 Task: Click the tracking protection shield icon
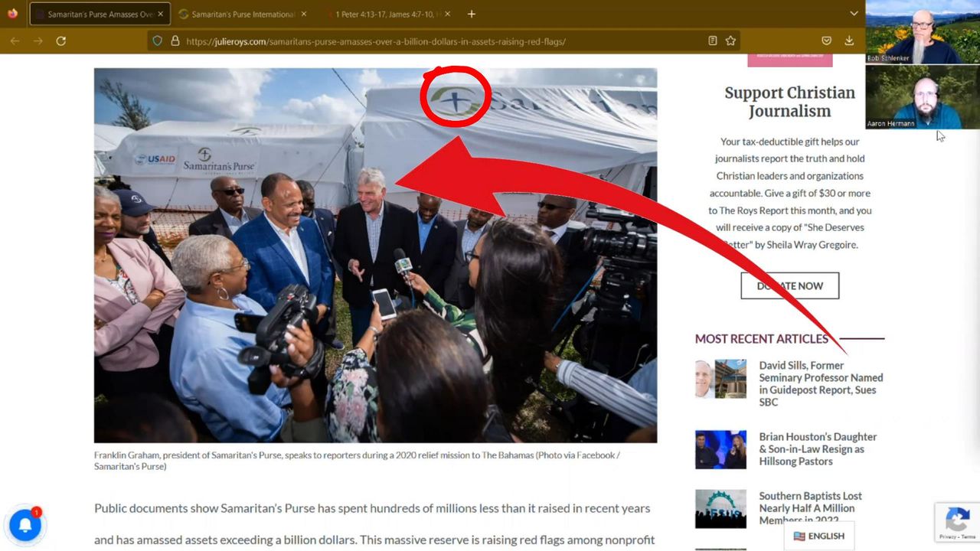[x=158, y=41]
